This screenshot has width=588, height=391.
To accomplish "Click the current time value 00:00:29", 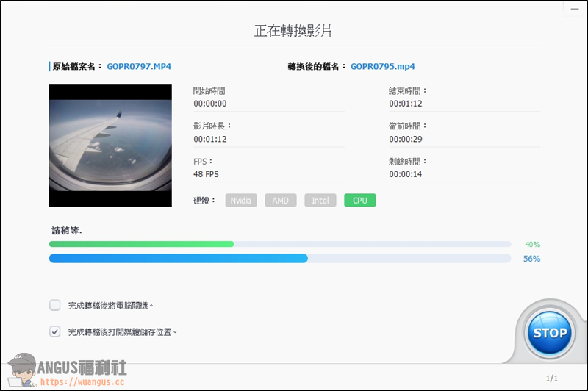I will click(406, 139).
